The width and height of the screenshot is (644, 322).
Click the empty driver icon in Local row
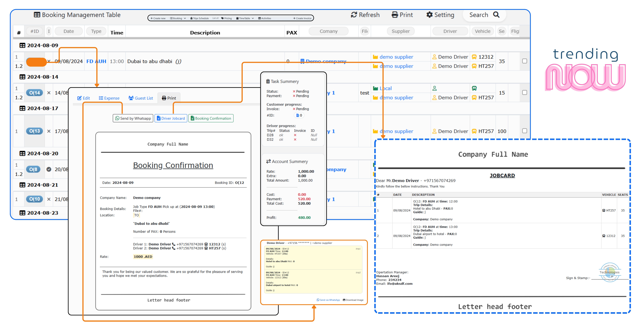434,88
